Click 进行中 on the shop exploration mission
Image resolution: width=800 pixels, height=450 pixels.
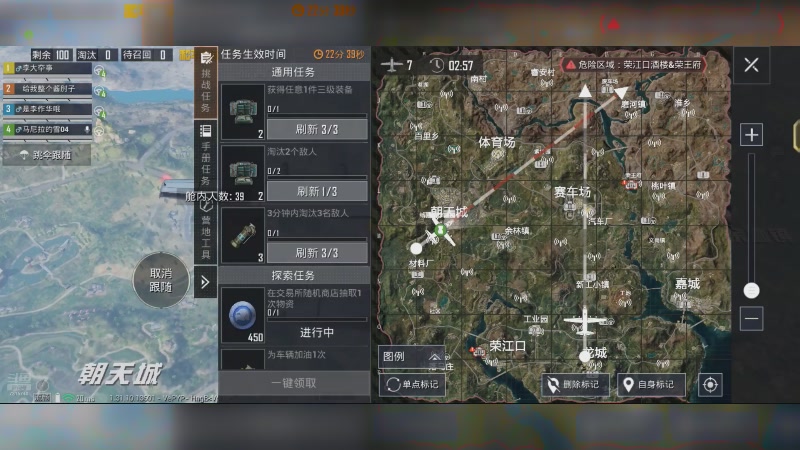(x=317, y=333)
